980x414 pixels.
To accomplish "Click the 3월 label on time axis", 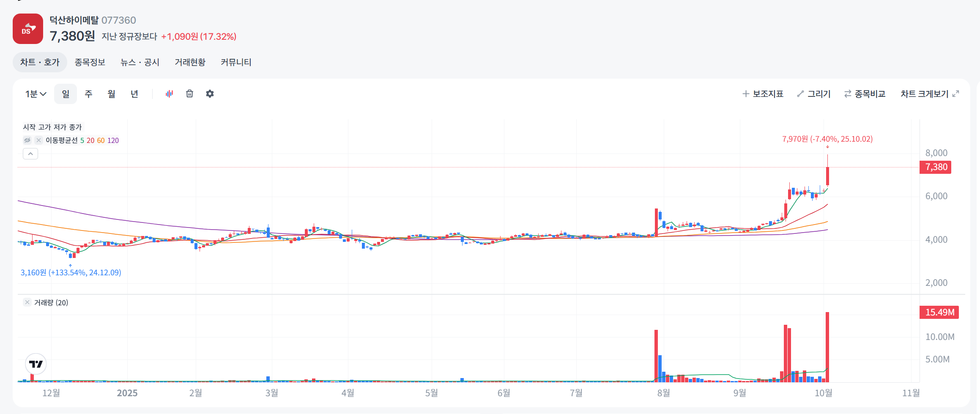I will click(271, 393).
